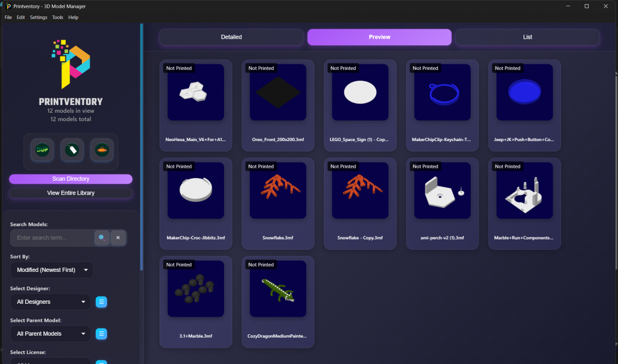Open list icon beside All Parent Models
This screenshot has height=364, width=618.
[x=102, y=334]
